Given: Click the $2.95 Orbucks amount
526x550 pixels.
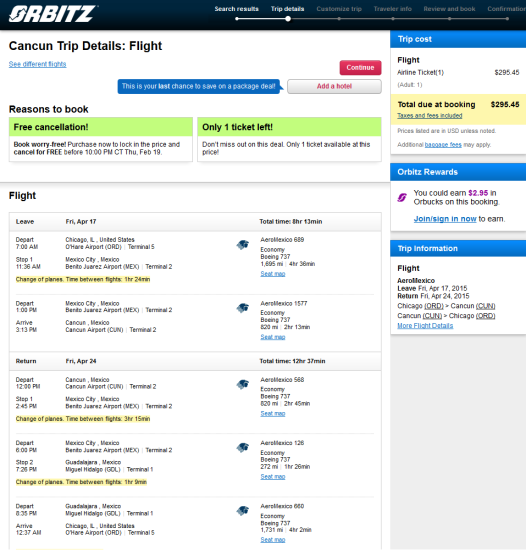Looking at the screenshot, I should coord(478,193).
